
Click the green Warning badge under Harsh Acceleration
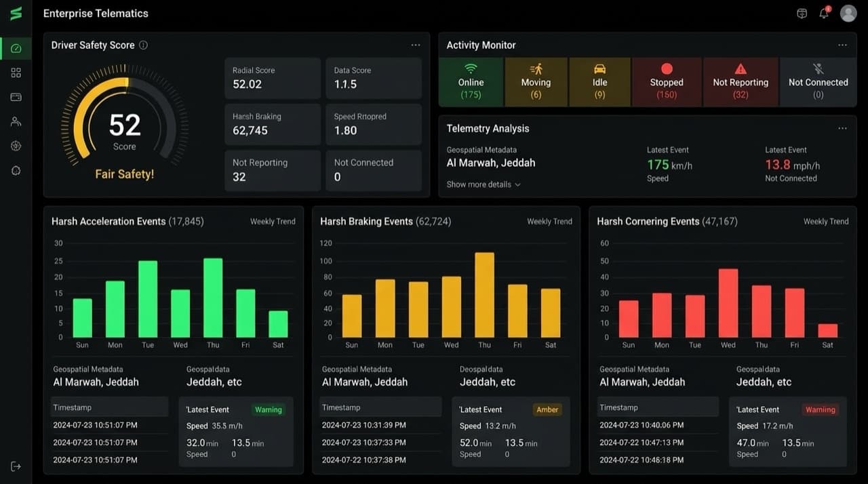[269, 409]
